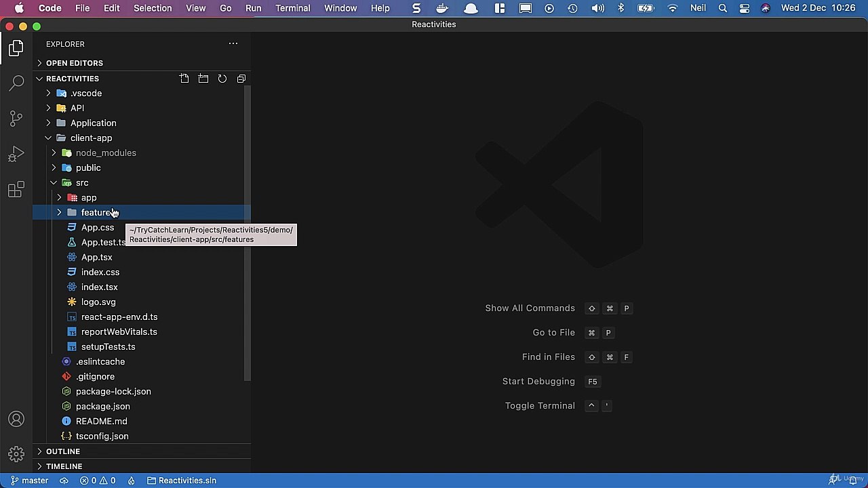
Task: Open the Terminal menu
Action: (293, 8)
